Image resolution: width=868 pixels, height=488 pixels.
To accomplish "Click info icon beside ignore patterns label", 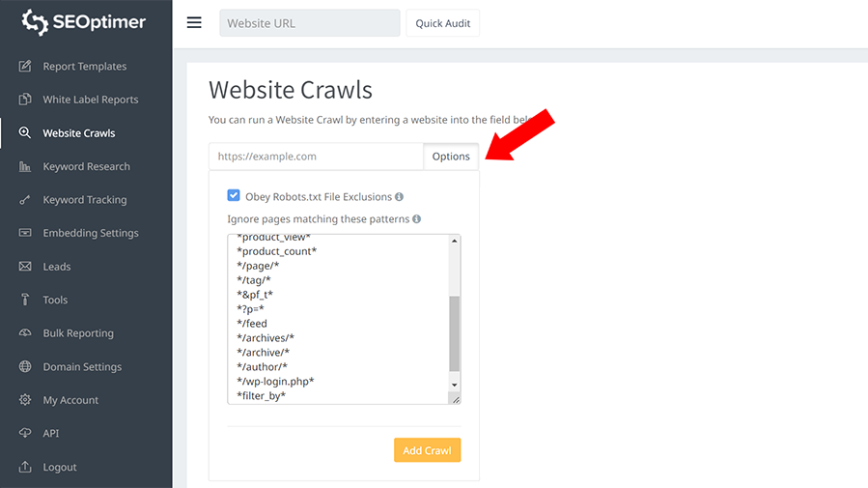I will click(416, 219).
